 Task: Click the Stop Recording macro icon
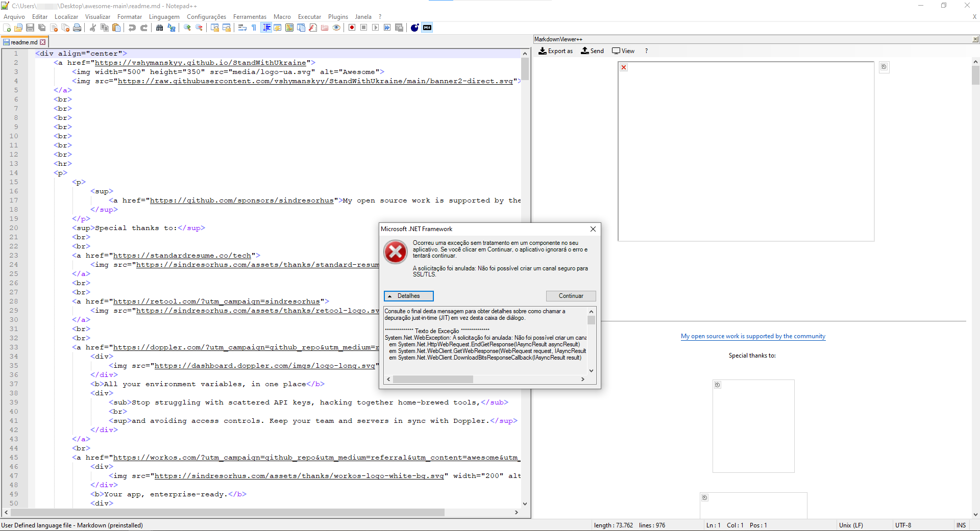pyautogui.click(x=363, y=28)
